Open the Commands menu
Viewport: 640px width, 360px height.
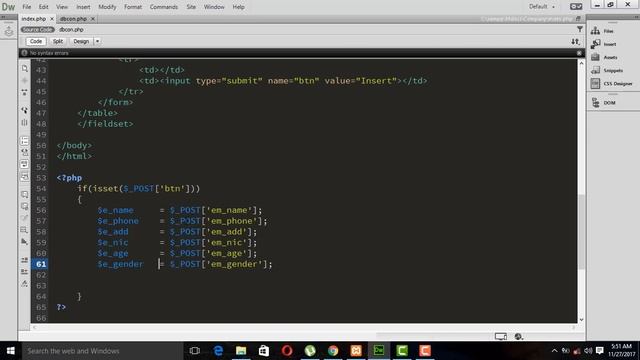click(164, 7)
